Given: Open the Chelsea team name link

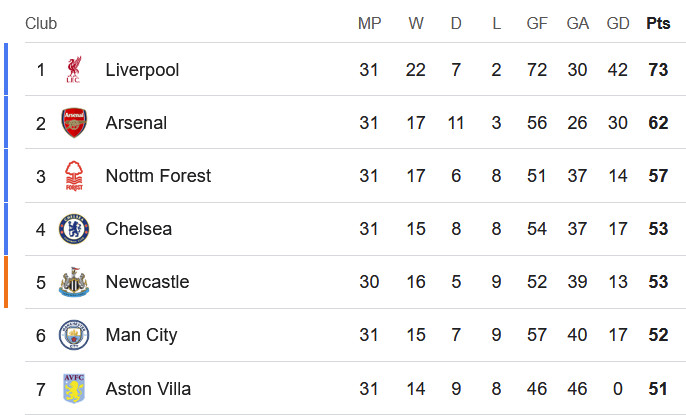Looking at the screenshot, I should 139,229.
